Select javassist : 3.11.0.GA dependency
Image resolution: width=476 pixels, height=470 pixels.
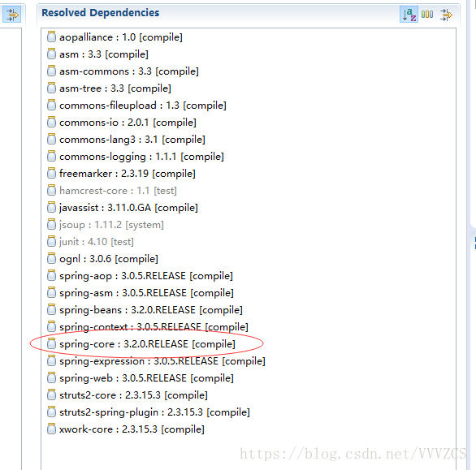pos(123,208)
